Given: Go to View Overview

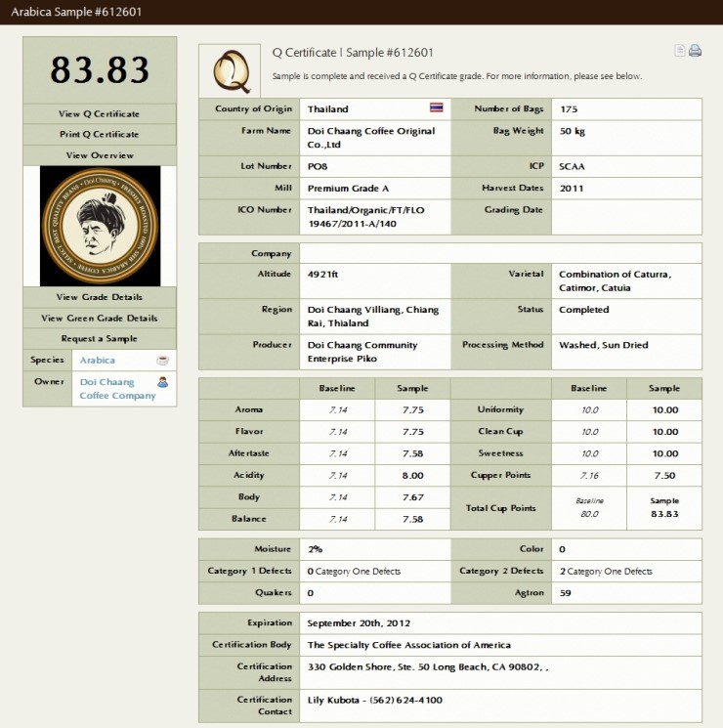Looking at the screenshot, I should point(100,155).
